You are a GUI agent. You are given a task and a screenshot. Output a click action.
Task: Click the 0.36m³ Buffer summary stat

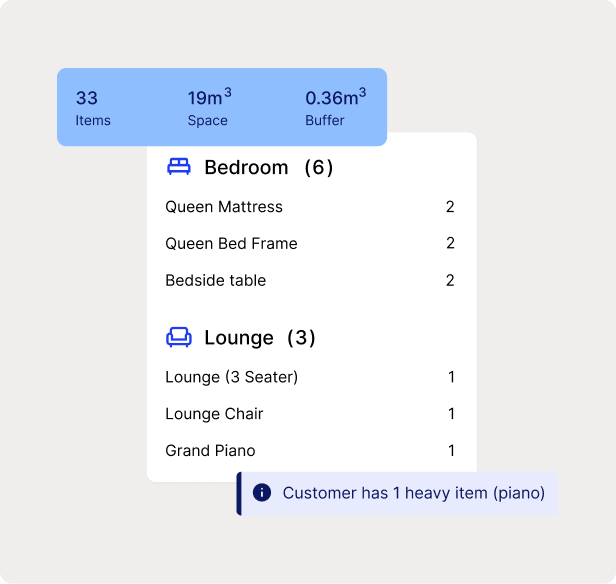click(335, 108)
